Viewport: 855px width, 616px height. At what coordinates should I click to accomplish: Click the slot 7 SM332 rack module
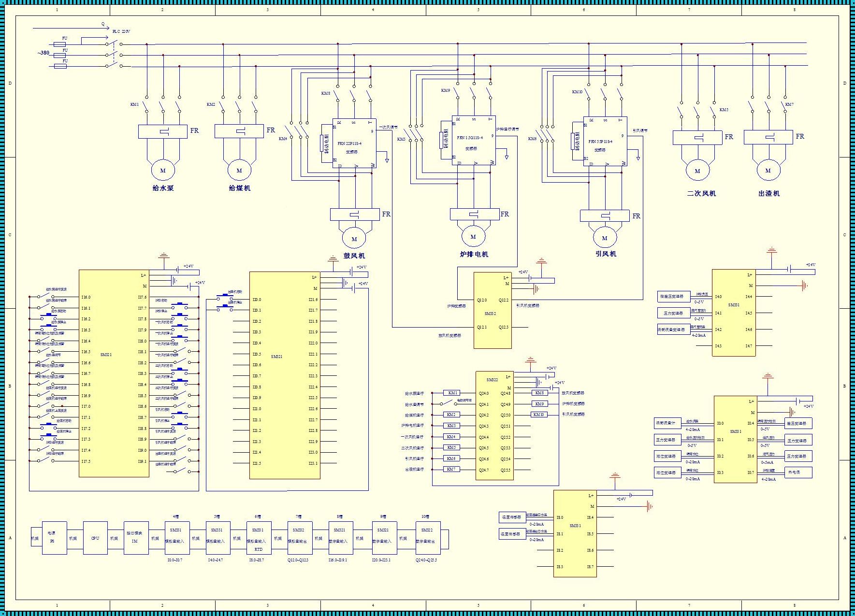tap(299, 538)
